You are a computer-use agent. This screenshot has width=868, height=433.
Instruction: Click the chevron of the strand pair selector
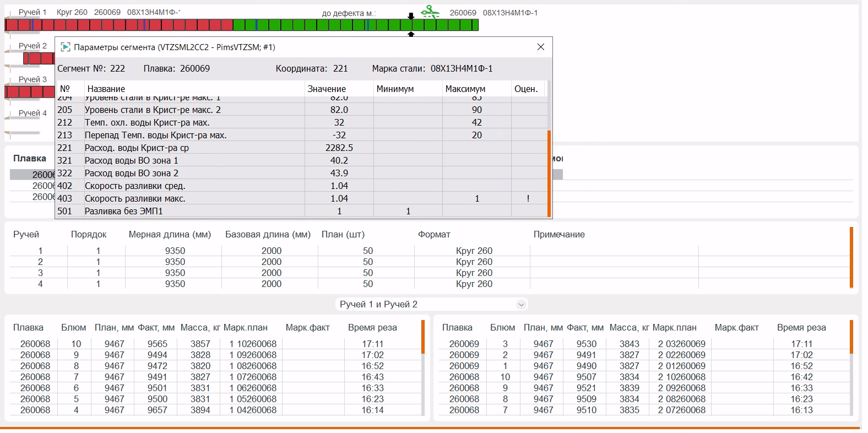tap(520, 304)
